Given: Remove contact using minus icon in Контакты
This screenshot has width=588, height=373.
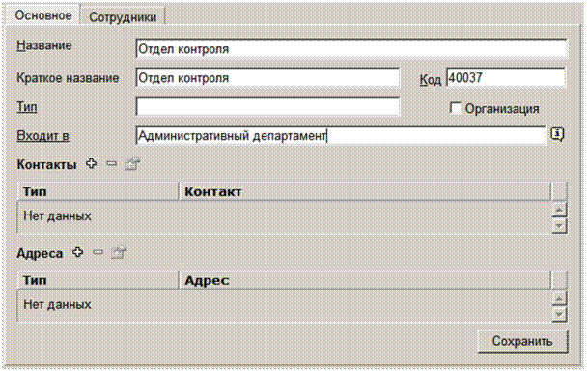Looking at the screenshot, I should (111, 163).
